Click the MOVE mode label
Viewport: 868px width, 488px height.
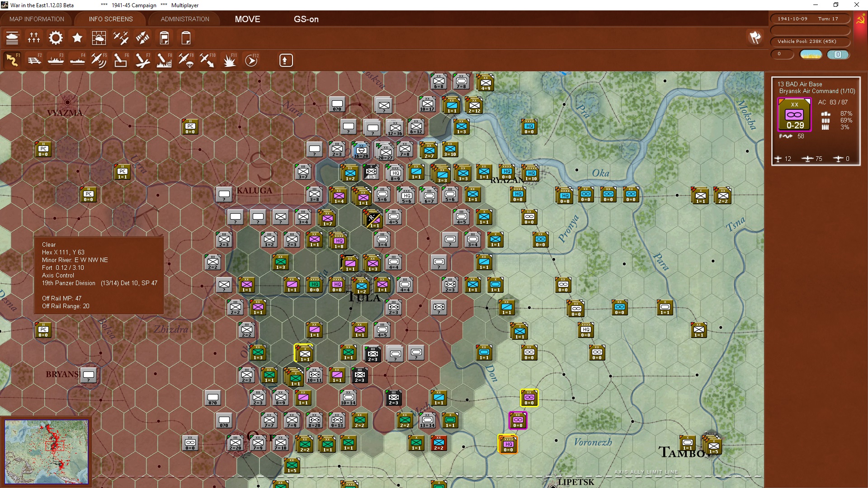point(247,19)
